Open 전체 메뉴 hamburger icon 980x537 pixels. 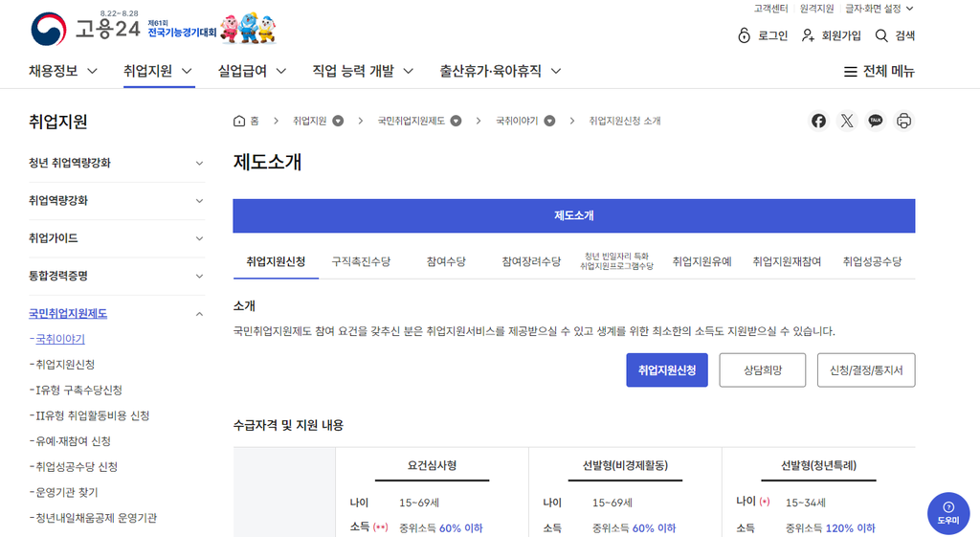point(850,72)
